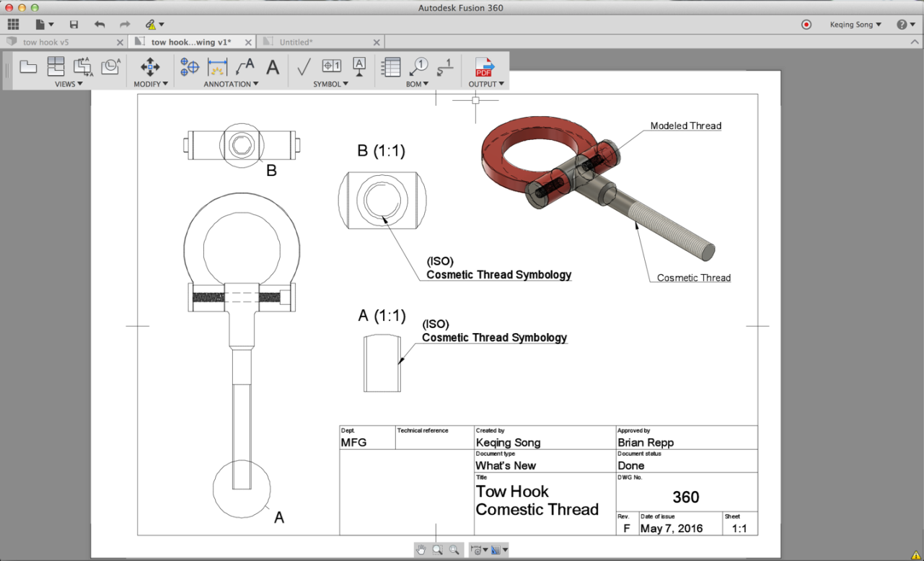Screen dimensions: 924x561
Task: Expand the VIEWS menu
Action: pos(69,84)
